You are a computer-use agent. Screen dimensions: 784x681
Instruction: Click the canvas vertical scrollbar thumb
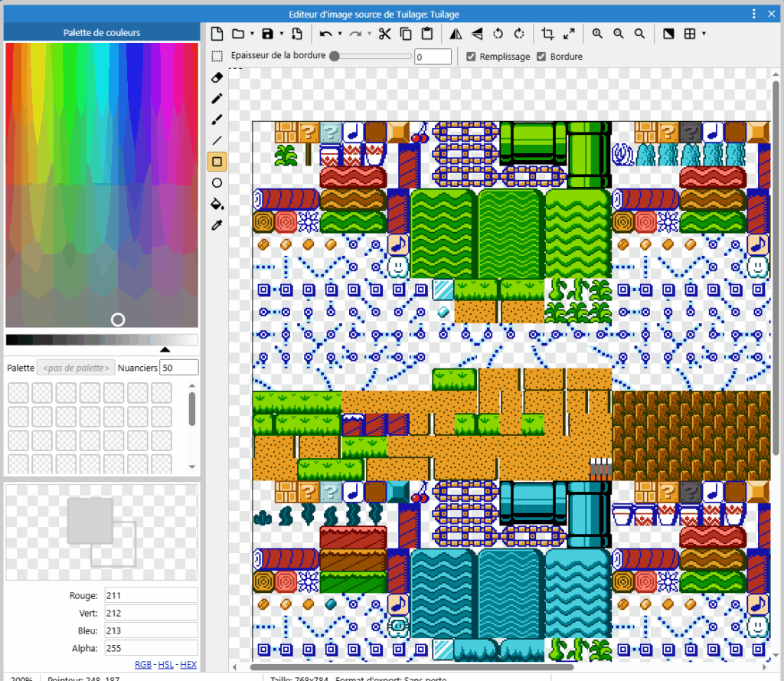click(x=776, y=267)
